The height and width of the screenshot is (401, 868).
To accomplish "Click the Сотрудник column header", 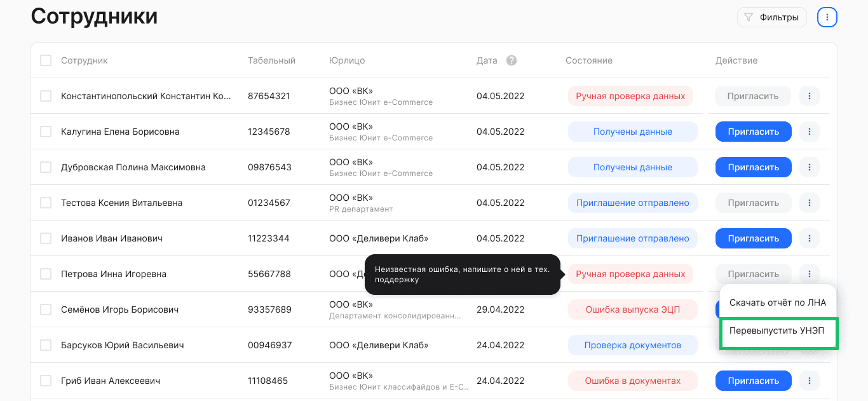I will tap(85, 60).
